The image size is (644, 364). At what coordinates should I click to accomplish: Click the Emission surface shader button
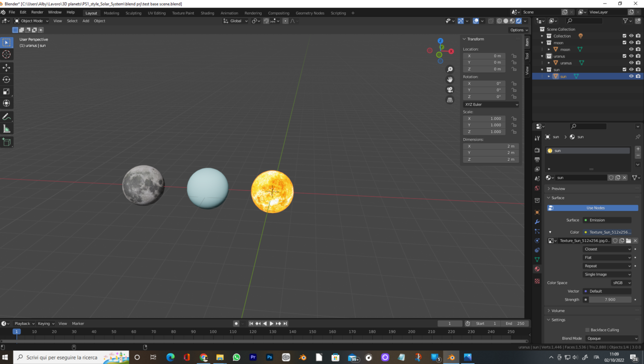[x=607, y=220]
